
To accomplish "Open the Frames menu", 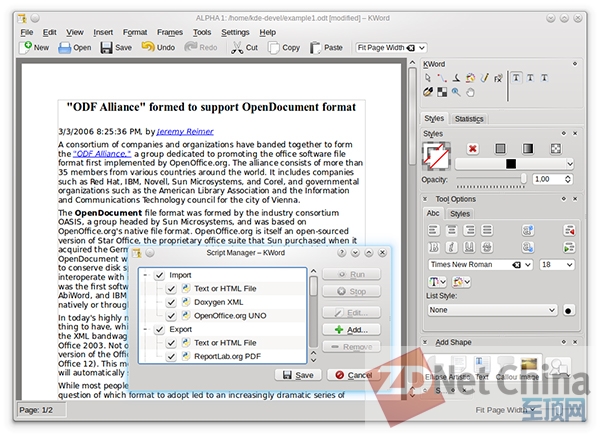I will (170, 33).
